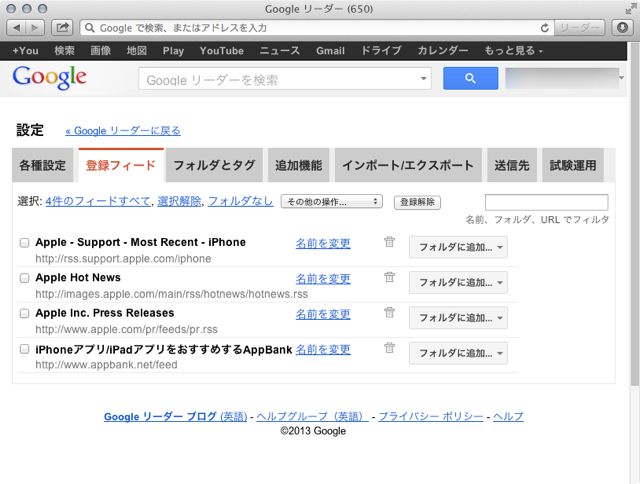
Task: Expand the Google Reader search options arrow
Action: click(423, 78)
